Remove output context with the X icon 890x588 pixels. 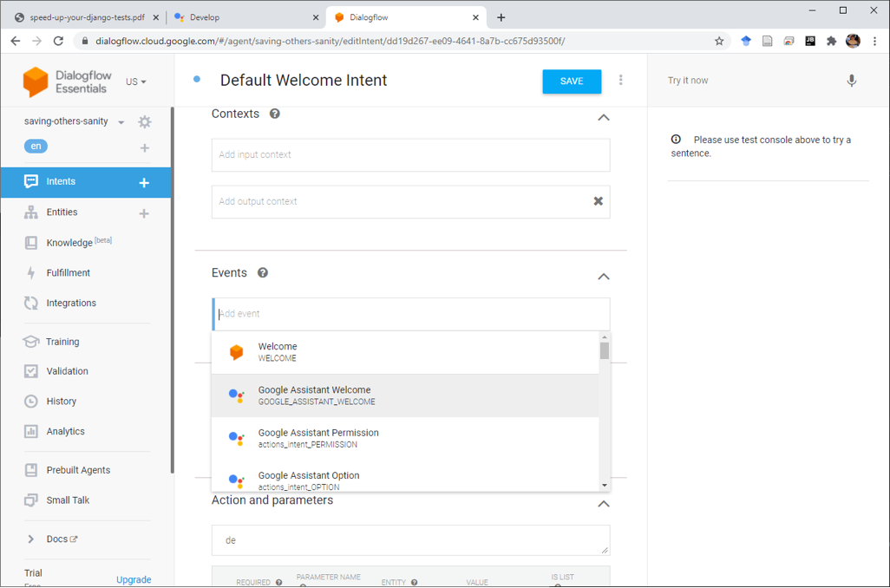(599, 201)
